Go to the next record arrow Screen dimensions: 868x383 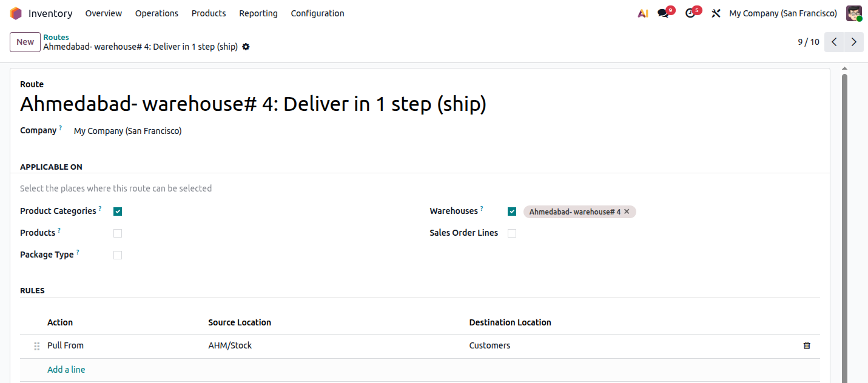click(854, 42)
